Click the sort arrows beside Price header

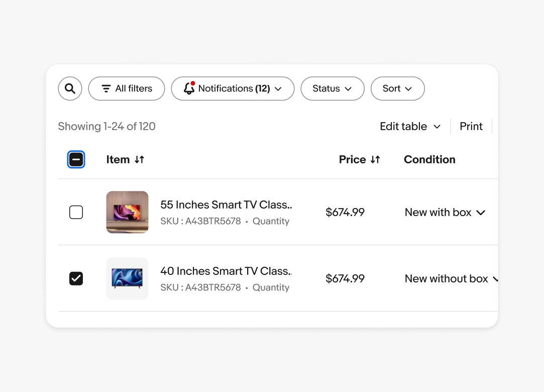[375, 159]
